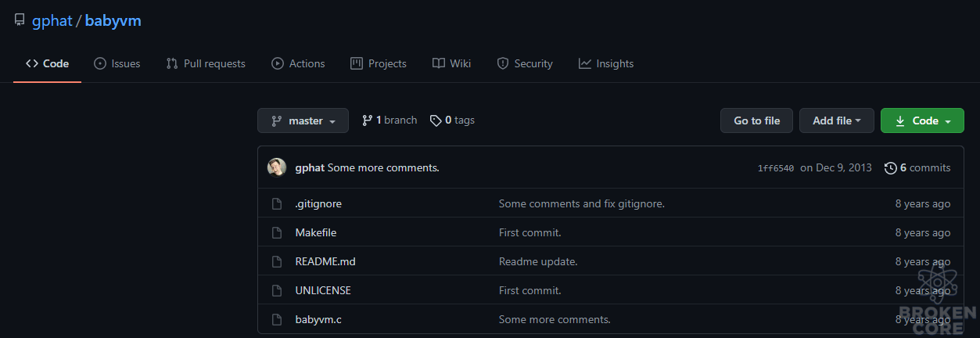View the 1 branch link
Image resolution: width=980 pixels, height=338 pixels.
[x=389, y=120]
